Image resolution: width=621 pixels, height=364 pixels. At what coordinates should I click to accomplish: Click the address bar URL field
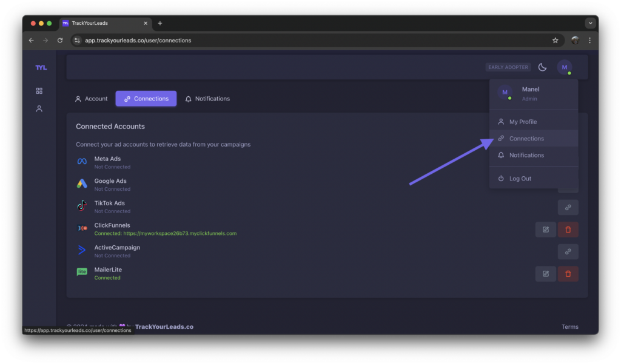pos(317,41)
